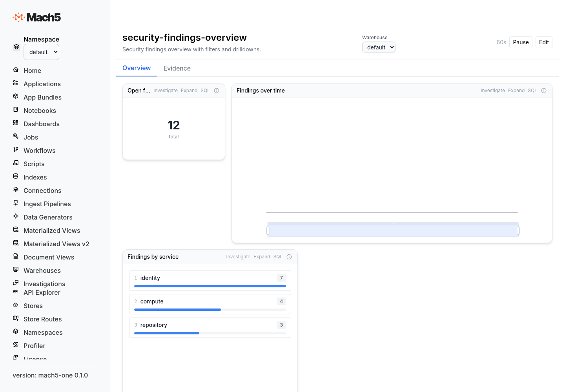Image resolution: width=565 pixels, height=392 pixels.
Task: Click info icon on Findings by service
Action: click(x=289, y=257)
